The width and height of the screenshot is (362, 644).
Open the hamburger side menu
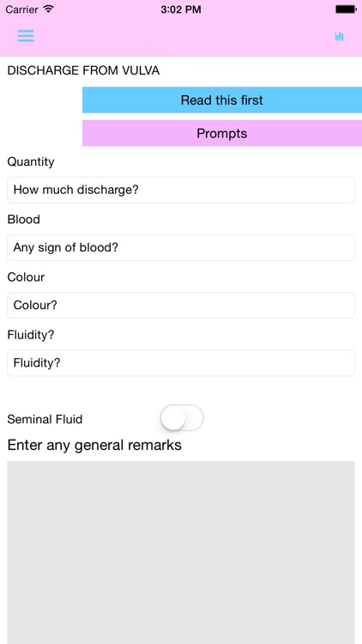click(26, 36)
